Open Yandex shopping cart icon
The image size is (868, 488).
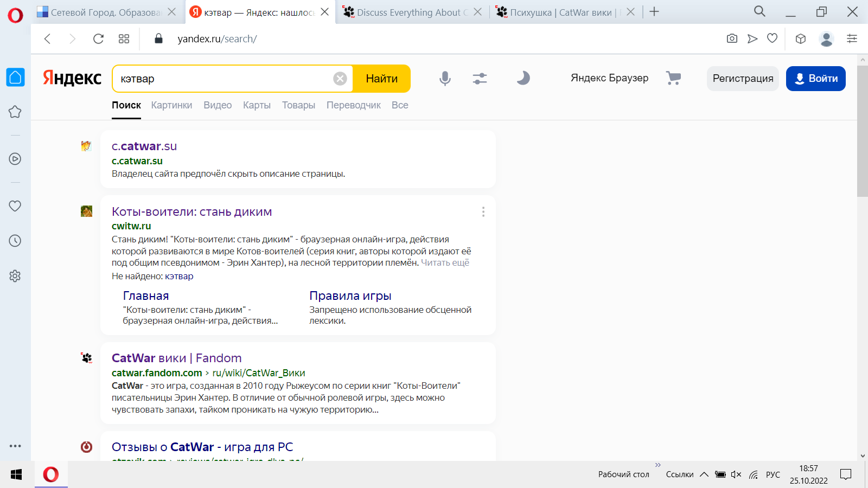(x=673, y=78)
